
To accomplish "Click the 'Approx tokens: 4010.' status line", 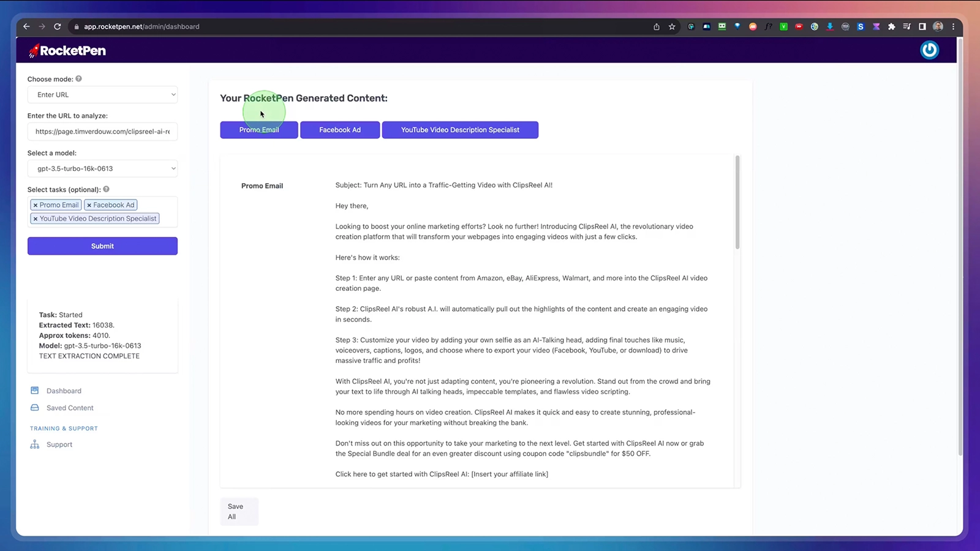I will (x=75, y=335).
